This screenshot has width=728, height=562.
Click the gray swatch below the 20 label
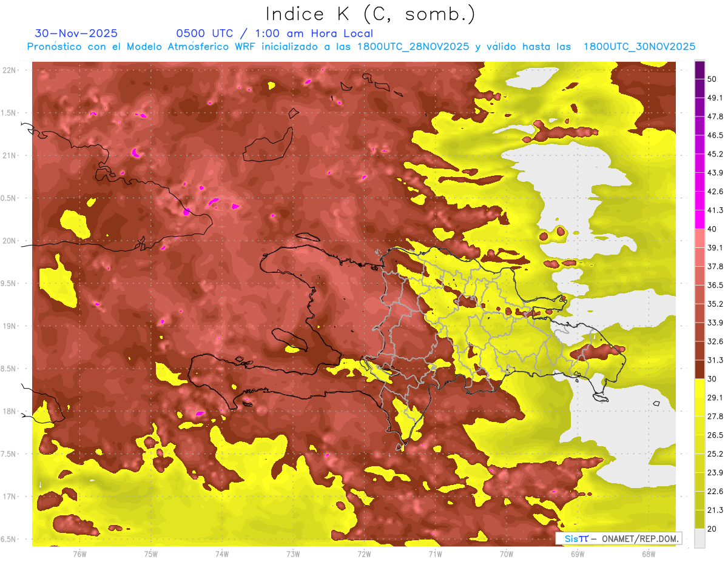700,538
